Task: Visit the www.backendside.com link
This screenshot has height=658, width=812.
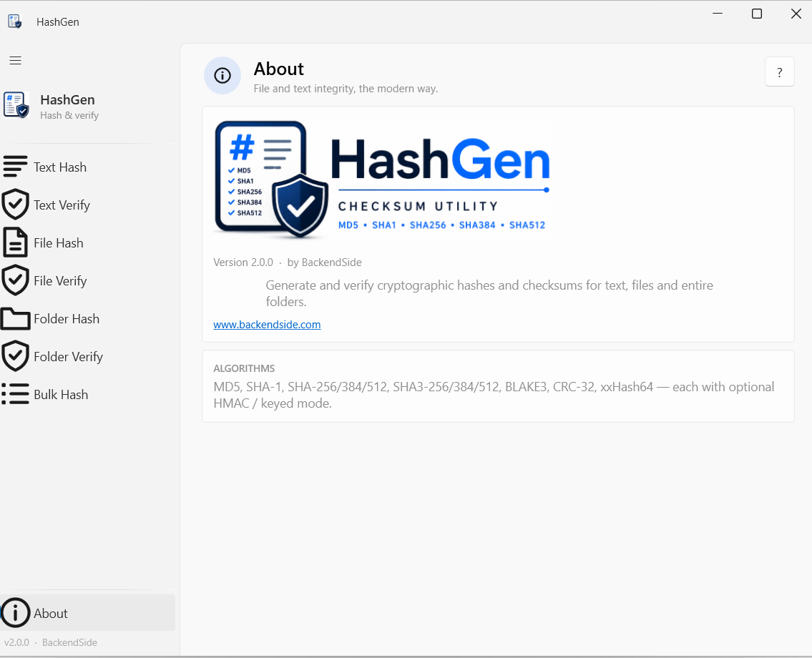Action: pos(267,325)
